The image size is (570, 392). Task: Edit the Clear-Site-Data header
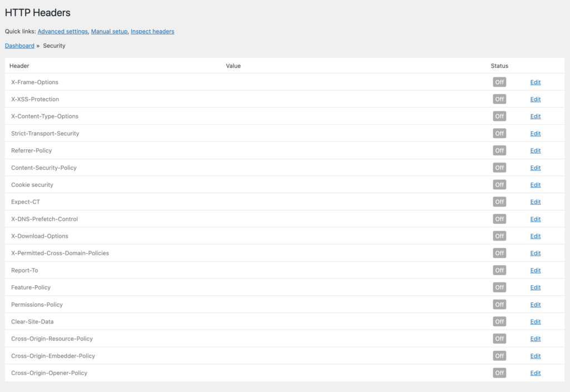coord(535,321)
